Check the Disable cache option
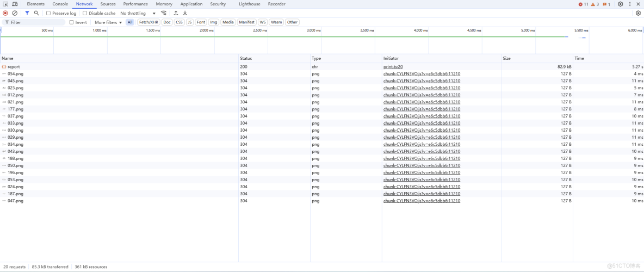This screenshot has width=644, height=272. (85, 13)
